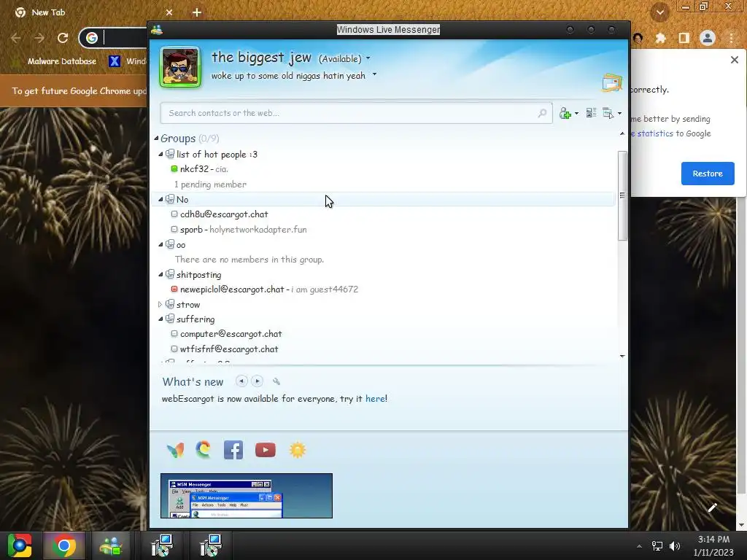Image resolution: width=747 pixels, height=560 pixels.
Task: Collapse the shitposting group
Action: pyautogui.click(x=160, y=275)
